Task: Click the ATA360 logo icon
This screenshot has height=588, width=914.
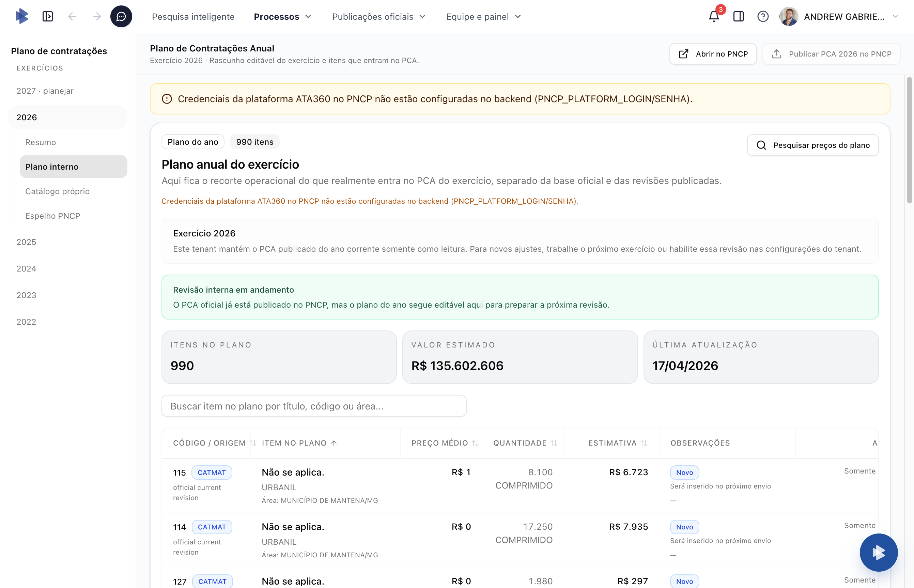Action: click(x=22, y=16)
